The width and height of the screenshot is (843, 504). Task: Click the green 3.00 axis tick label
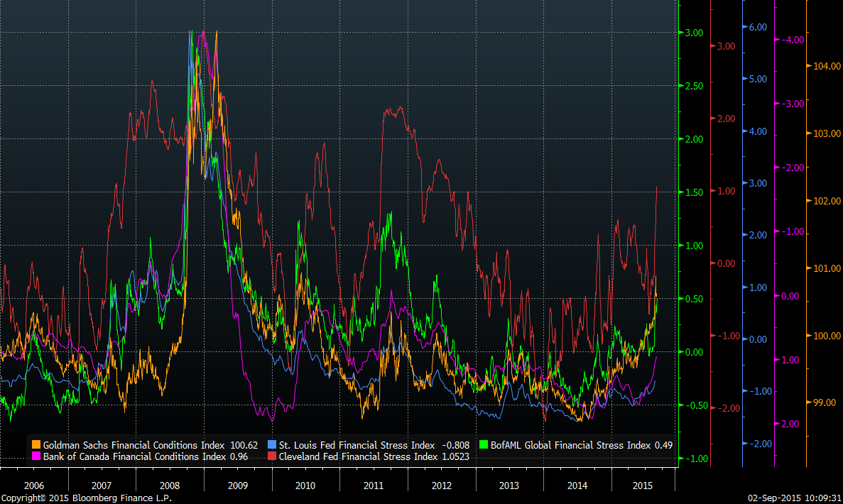coord(693,33)
